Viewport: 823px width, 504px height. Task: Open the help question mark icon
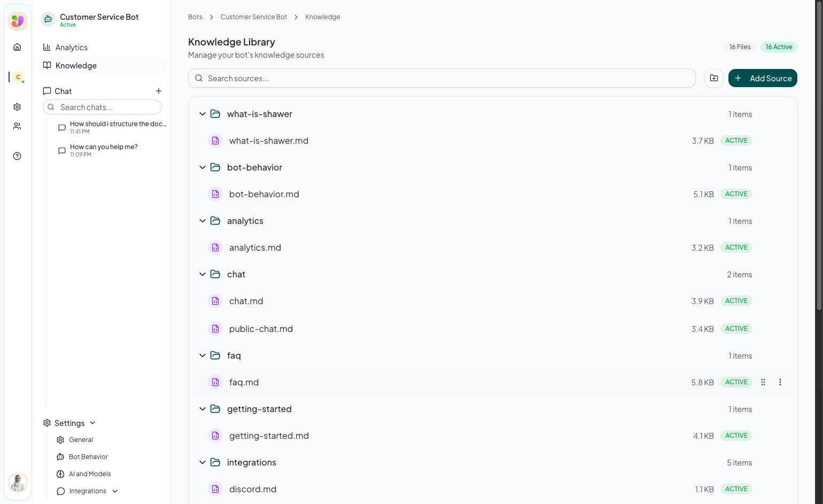click(x=17, y=156)
